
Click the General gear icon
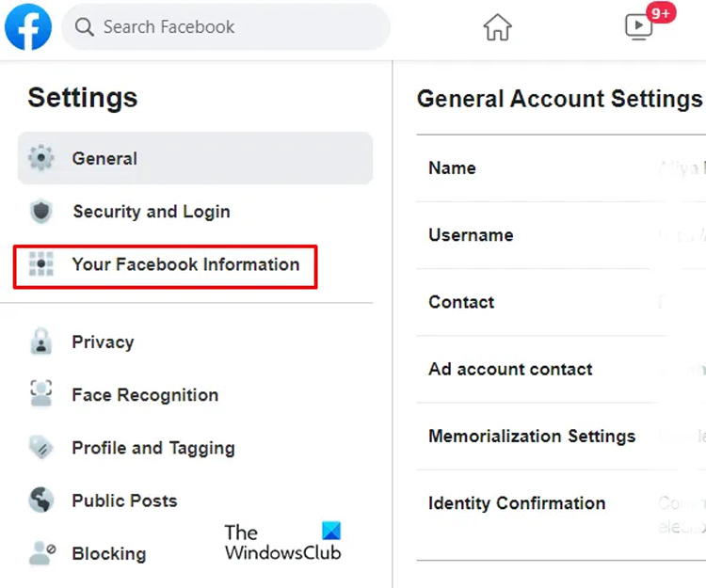41,158
